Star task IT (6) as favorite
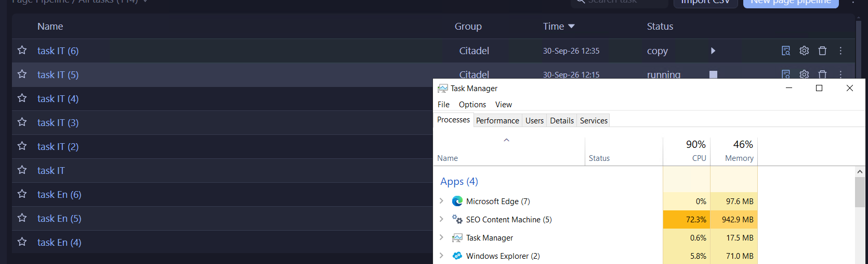Screen dimensions: 868x264 (22, 50)
